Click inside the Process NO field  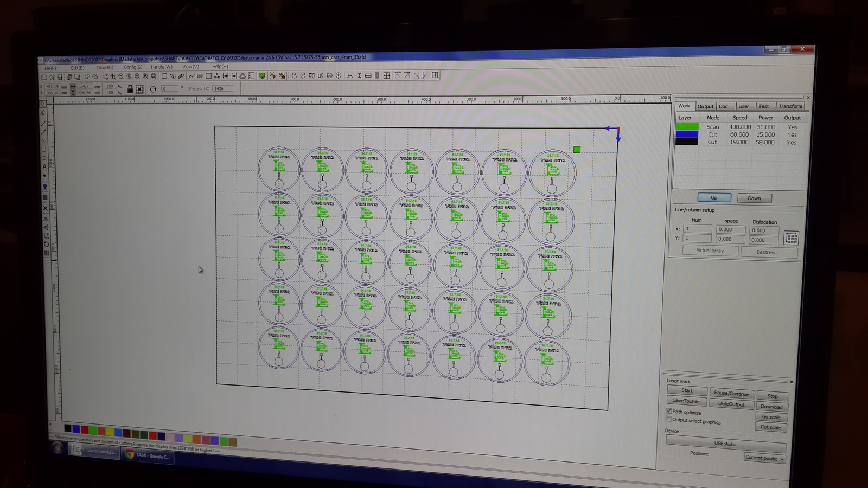point(221,88)
